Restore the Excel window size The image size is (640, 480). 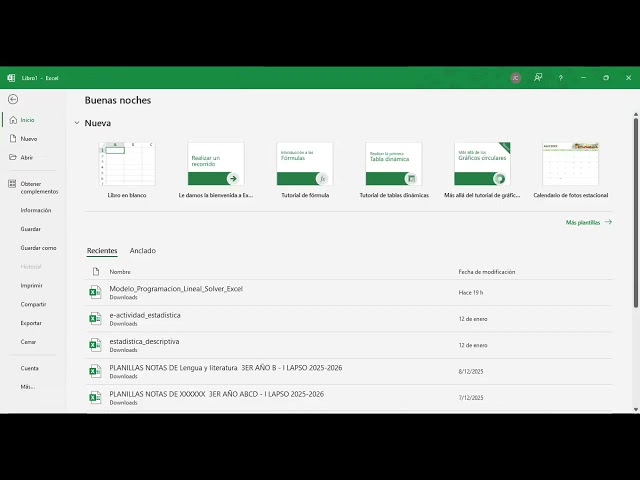606,78
